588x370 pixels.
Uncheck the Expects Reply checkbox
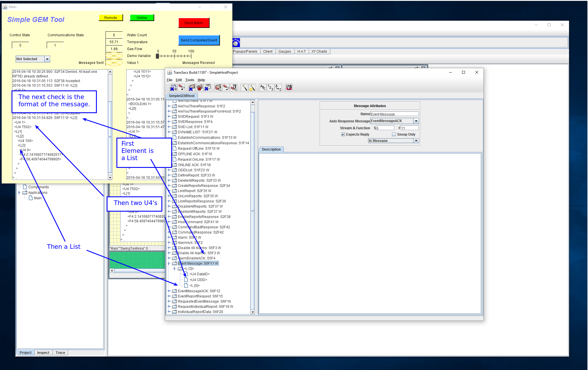[343, 134]
